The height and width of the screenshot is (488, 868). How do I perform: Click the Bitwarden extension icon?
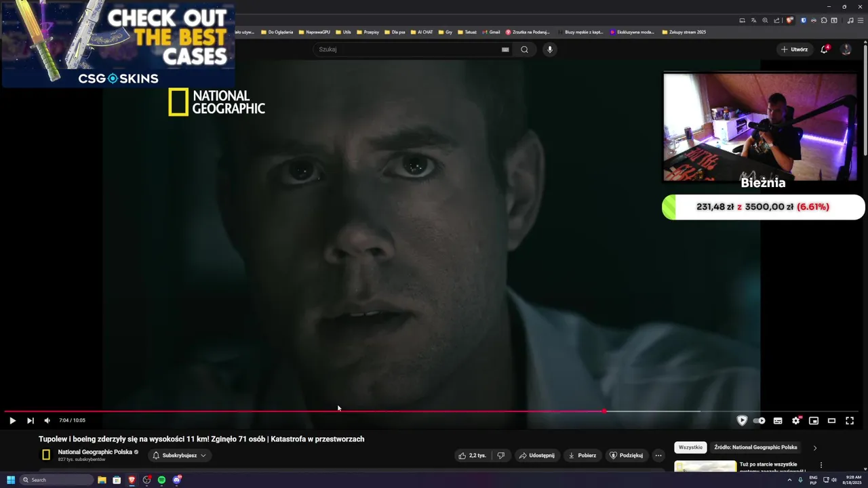click(804, 20)
